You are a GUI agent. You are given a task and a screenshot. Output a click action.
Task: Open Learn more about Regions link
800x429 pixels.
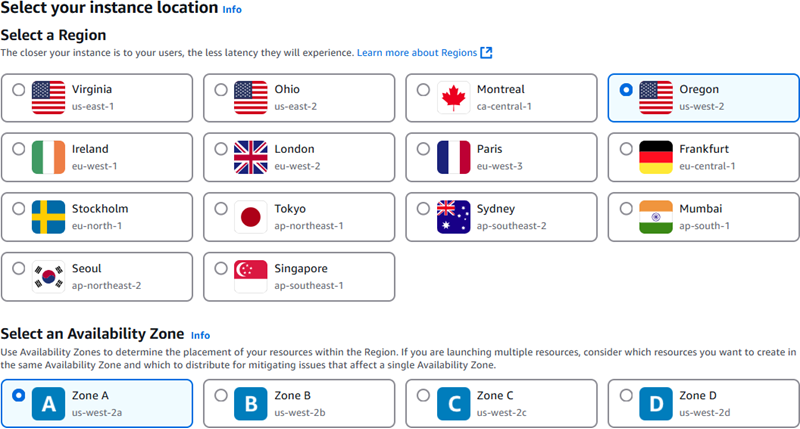417,52
